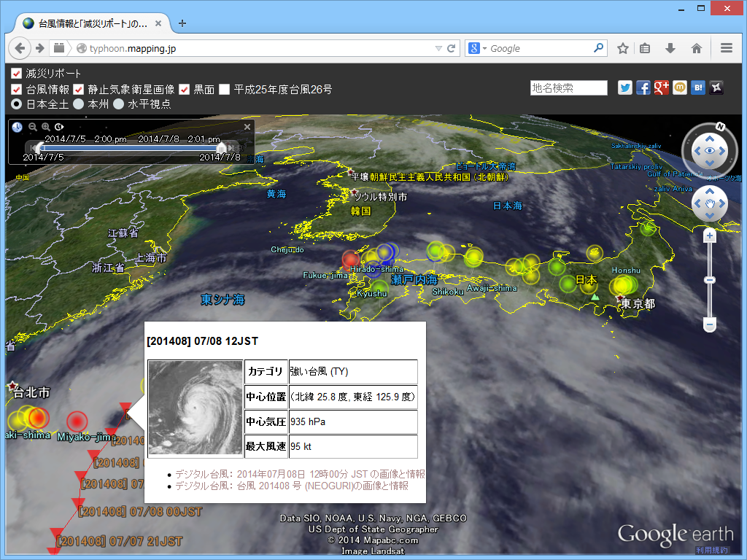747x560 pixels.
Task: Show bookmarks list in the toolbar
Action: (x=645, y=48)
